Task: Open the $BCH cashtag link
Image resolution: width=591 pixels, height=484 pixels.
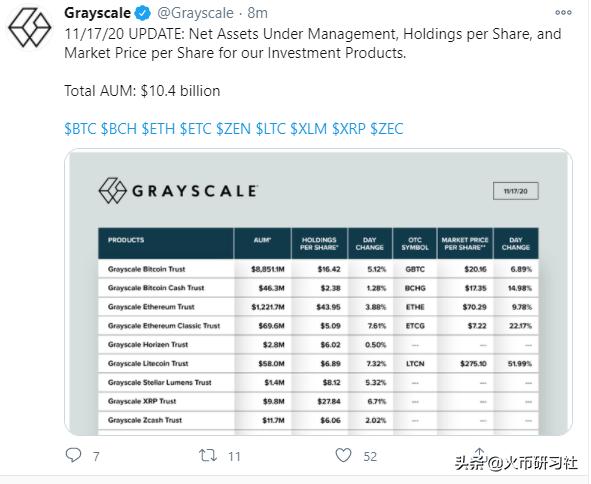Action: coord(119,129)
